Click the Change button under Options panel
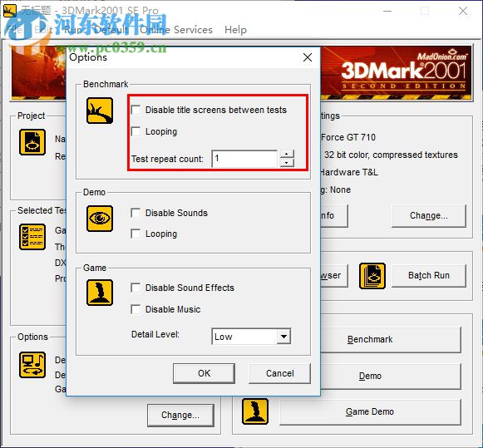Viewport: 483px width, 448px height. [x=180, y=416]
